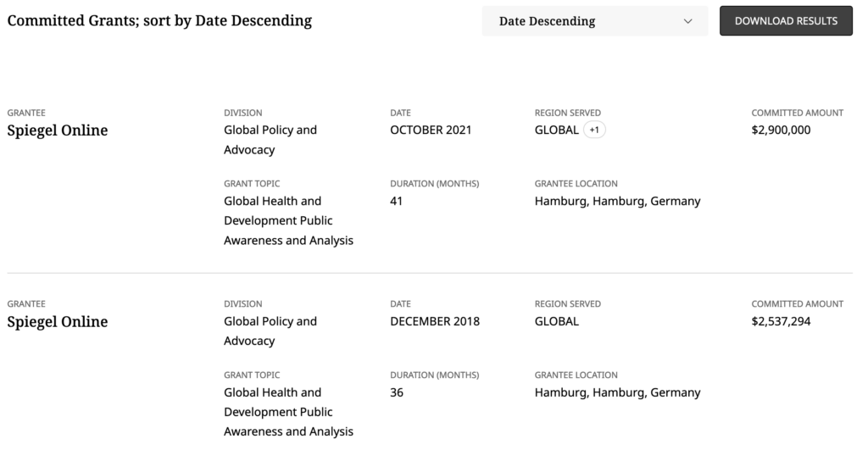Screen dimensions: 868x450
Task: Click the Committed Grants heading text
Action: coord(159,20)
